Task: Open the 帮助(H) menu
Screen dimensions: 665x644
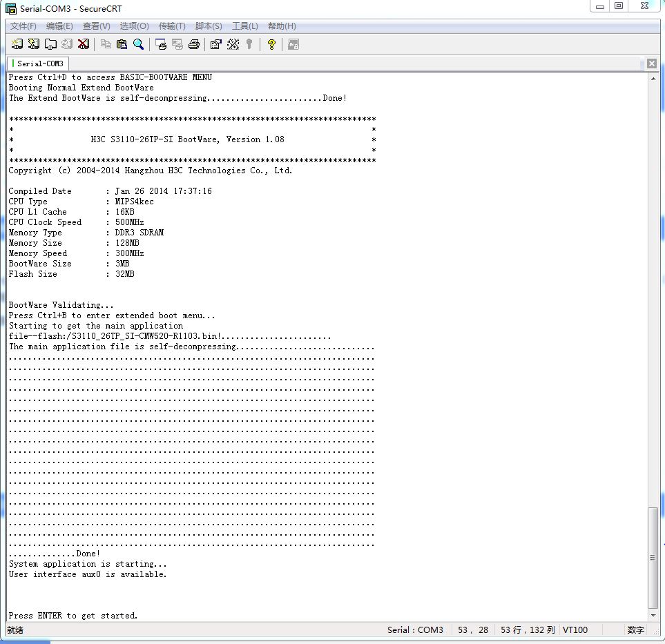Action: [x=282, y=26]
